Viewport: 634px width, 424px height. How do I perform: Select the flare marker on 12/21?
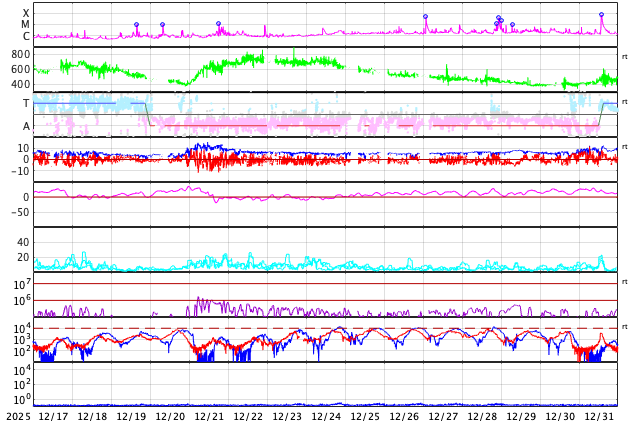click(x=218, y=23)
